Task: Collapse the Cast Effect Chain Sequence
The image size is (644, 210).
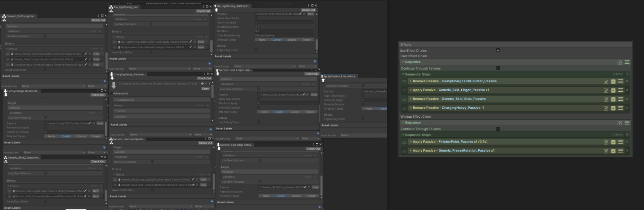Action: 403,62
